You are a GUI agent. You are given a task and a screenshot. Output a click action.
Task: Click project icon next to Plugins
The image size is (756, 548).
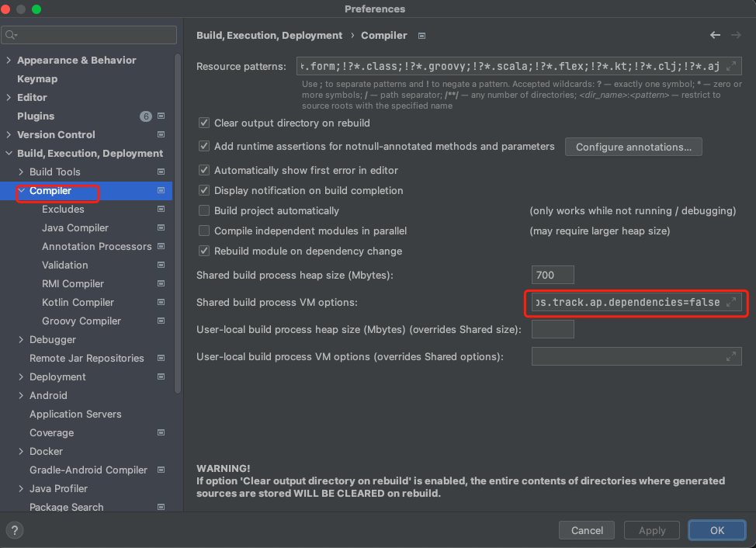click(x=161, y=116)
